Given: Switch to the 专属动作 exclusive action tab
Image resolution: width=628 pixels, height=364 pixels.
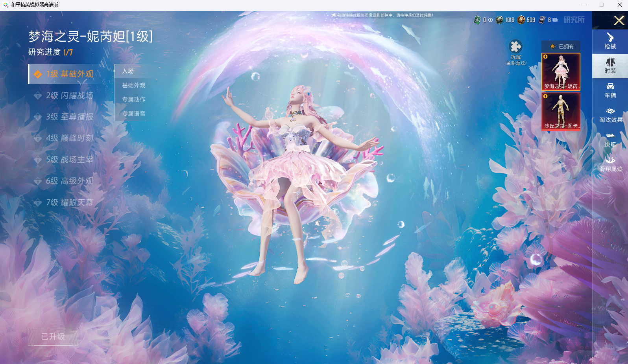Looking at the screenshot, I should [x=133, y=99].
